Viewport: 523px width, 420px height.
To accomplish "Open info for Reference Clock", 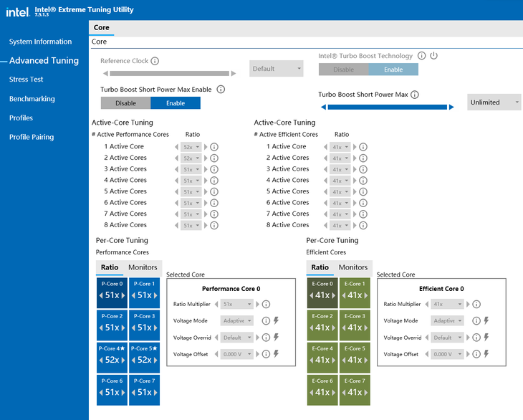I will [155, 61].
